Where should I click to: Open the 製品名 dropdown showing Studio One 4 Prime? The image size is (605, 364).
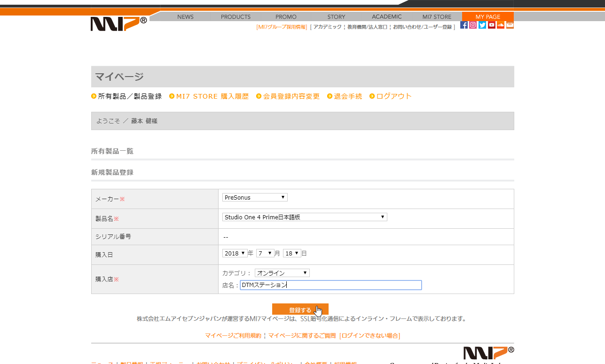point(305,217)
